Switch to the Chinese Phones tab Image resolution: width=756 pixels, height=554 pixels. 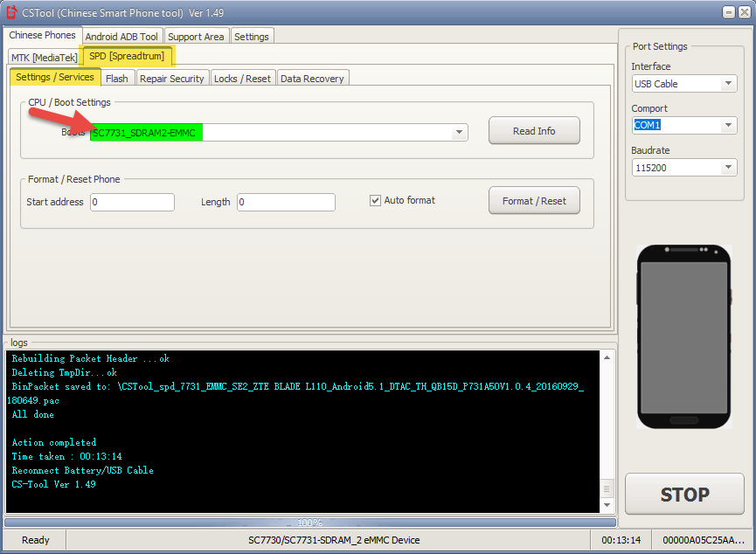tap(43, 35)
